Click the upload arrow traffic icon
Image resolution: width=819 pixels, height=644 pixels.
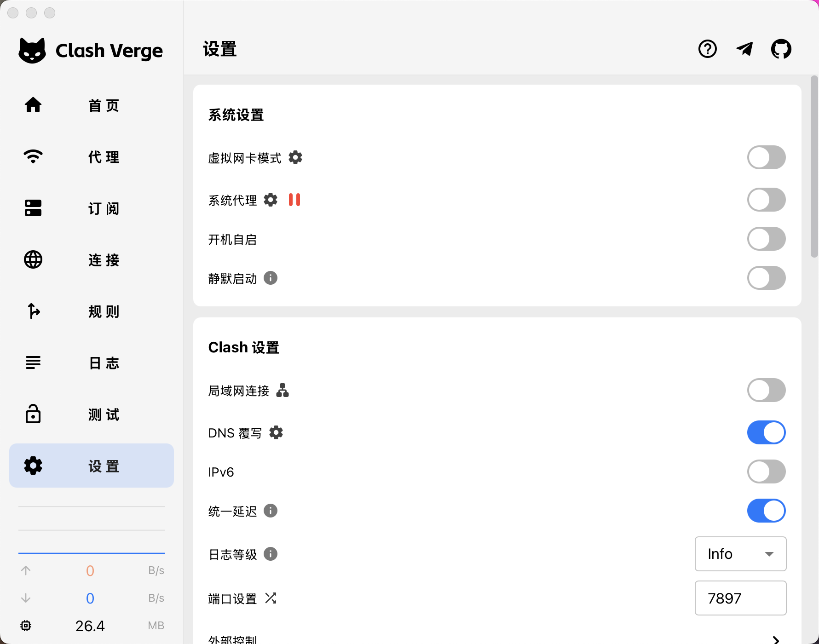point(26,570)
